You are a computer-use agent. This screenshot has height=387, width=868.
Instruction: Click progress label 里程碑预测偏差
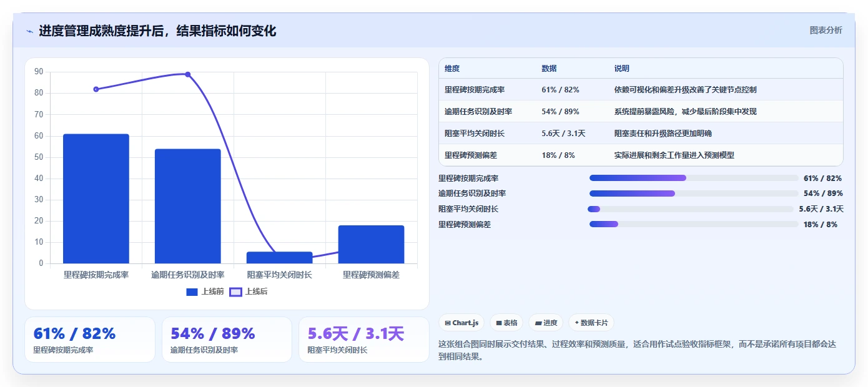(465, 225)
